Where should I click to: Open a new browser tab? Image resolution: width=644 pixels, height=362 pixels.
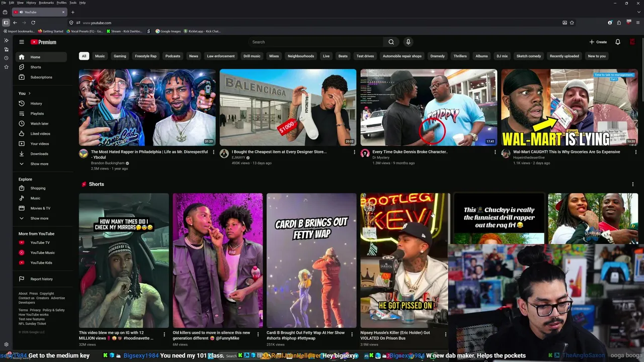73,12
